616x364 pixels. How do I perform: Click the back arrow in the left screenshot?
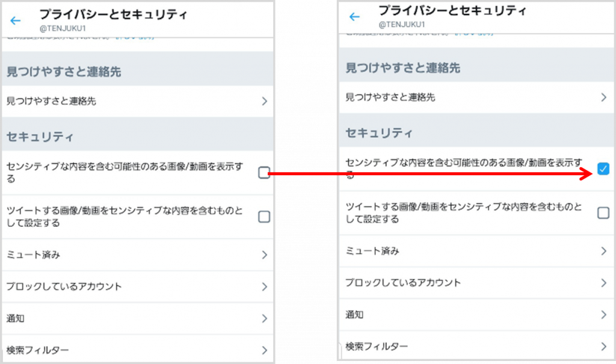[16, 20]
